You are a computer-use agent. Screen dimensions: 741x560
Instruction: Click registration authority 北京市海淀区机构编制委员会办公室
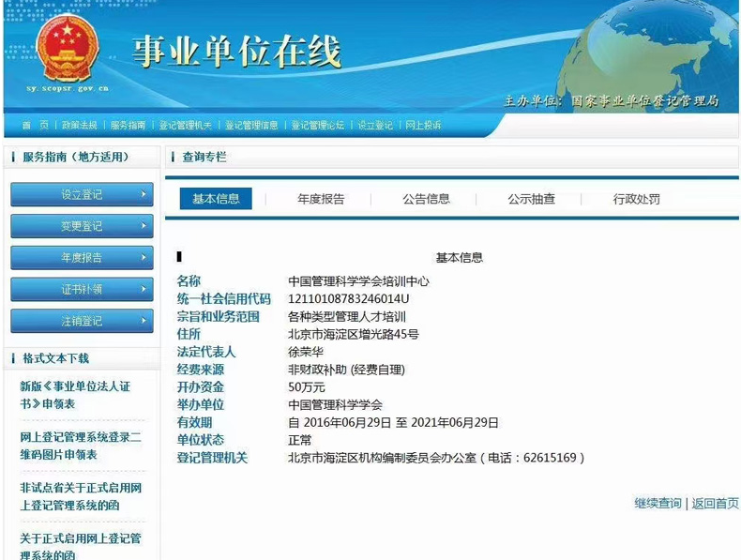[x=382, y=458]
